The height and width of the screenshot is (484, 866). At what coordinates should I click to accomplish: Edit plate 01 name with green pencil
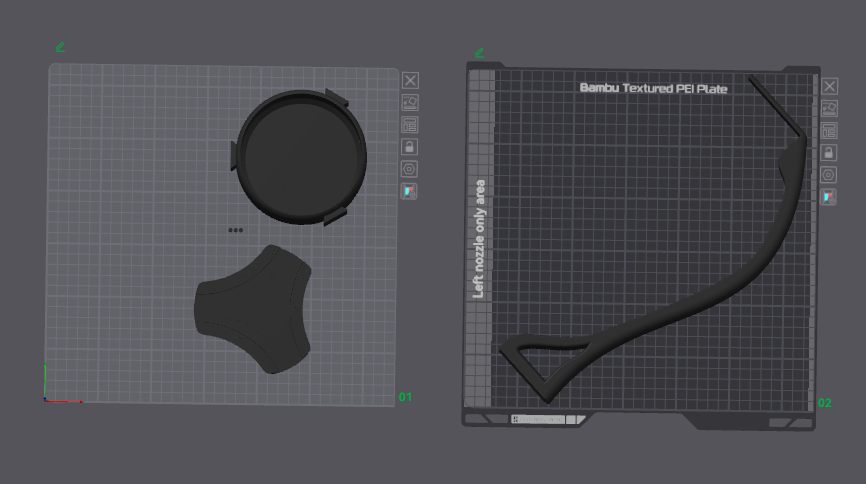(x=60, y=48)
